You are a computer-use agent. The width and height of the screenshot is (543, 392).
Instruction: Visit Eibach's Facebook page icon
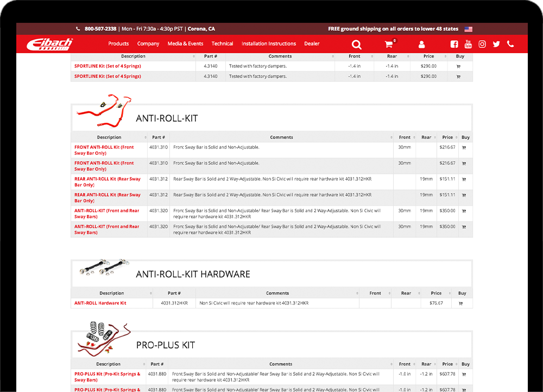click(454, 44)
